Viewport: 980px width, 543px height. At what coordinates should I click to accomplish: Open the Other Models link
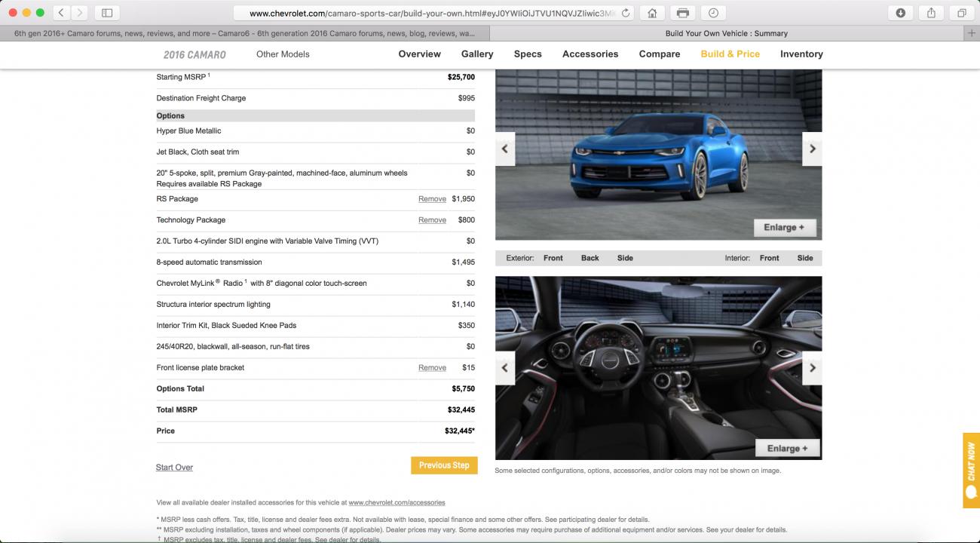(283, 54)
